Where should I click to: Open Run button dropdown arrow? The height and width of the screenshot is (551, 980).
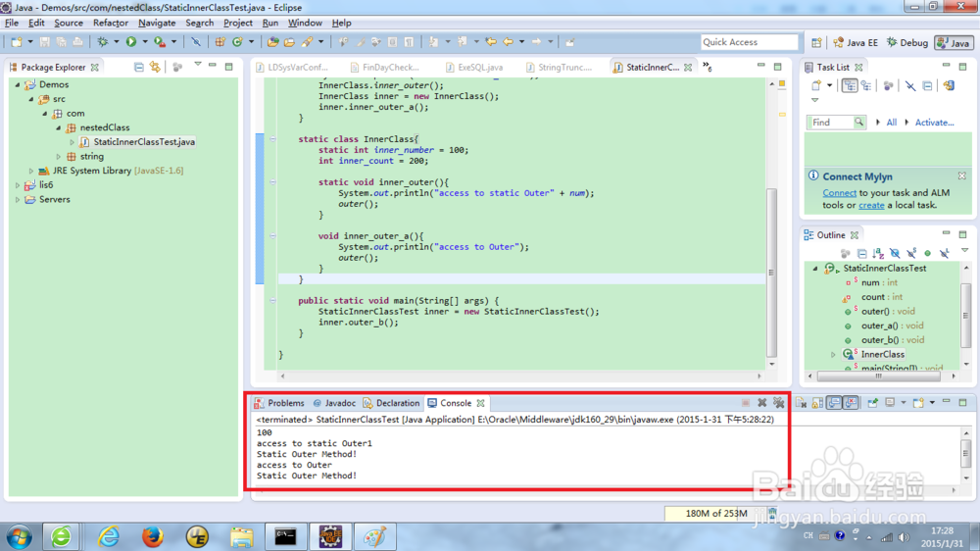tap(144, 42)
